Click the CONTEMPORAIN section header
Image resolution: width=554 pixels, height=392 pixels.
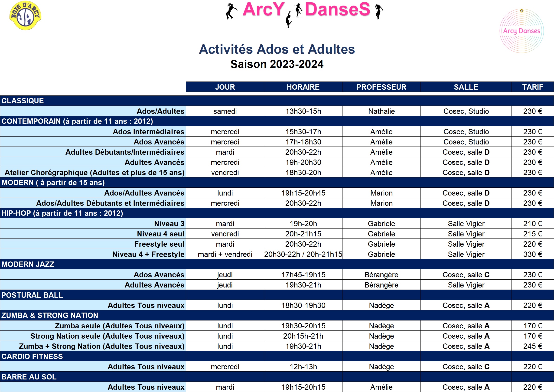point(277,121)
